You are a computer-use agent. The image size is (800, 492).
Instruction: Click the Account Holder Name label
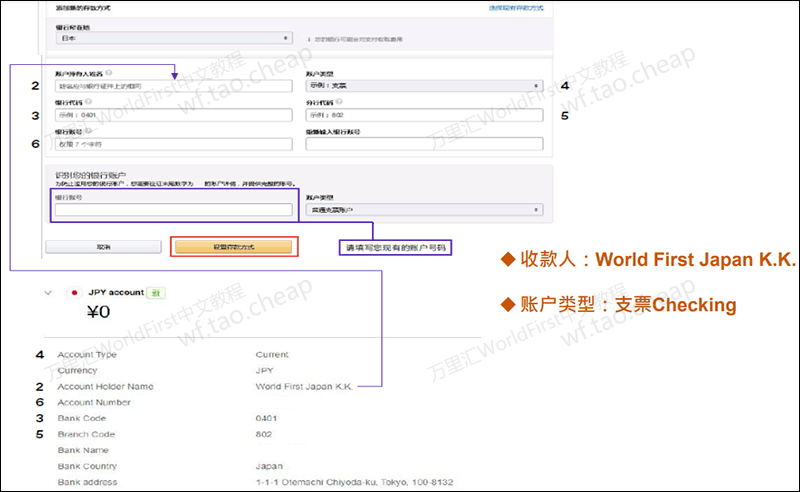click(105, 386)
